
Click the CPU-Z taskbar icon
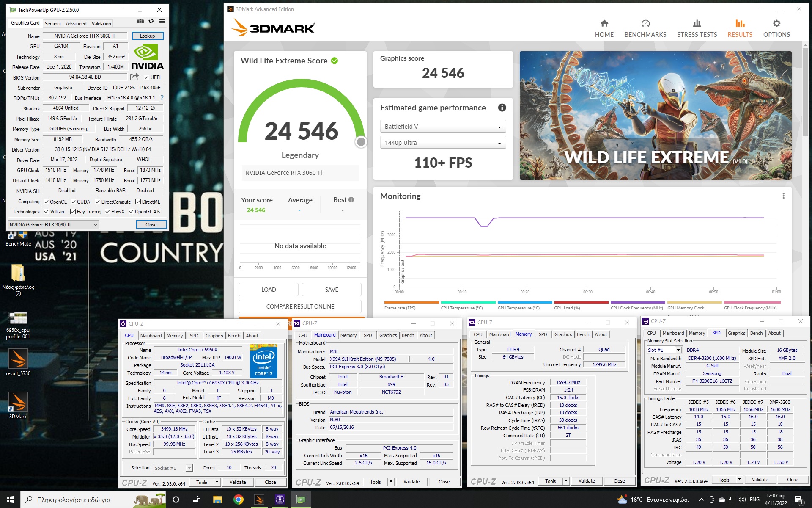click(x=280, y=500)
